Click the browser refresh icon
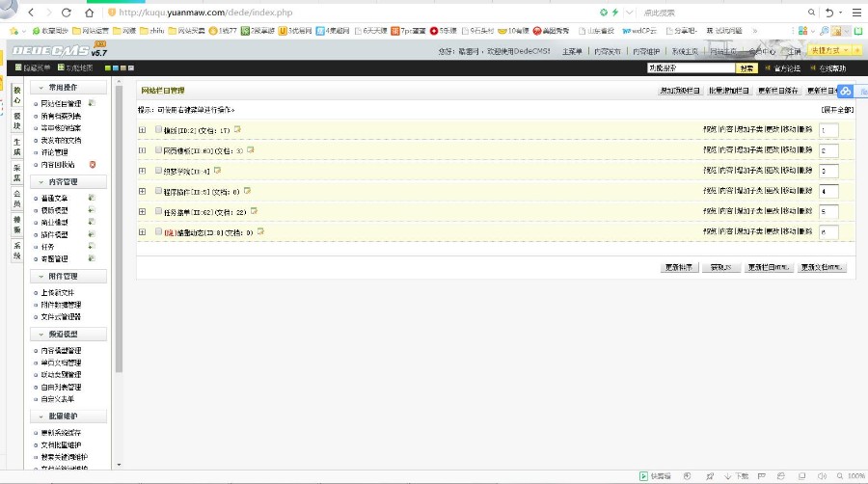 point(67,13)
